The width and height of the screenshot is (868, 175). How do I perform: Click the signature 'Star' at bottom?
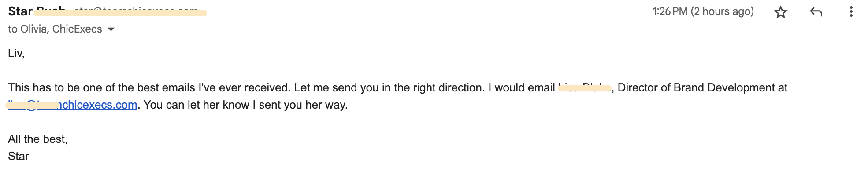click(19, 156)
